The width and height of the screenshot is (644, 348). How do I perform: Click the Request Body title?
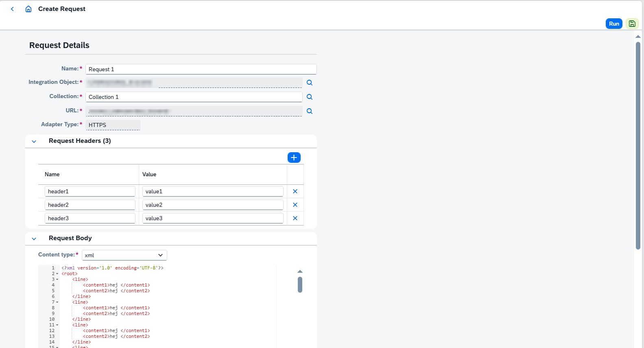[70, 238]
